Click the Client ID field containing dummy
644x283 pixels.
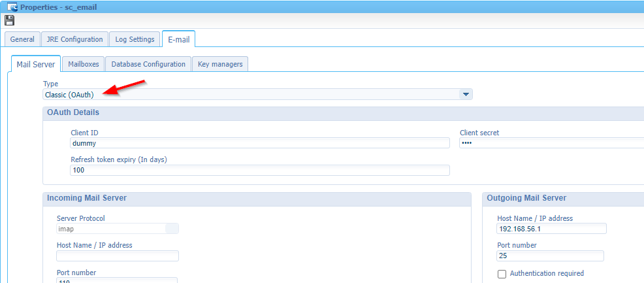click(259, 143)
